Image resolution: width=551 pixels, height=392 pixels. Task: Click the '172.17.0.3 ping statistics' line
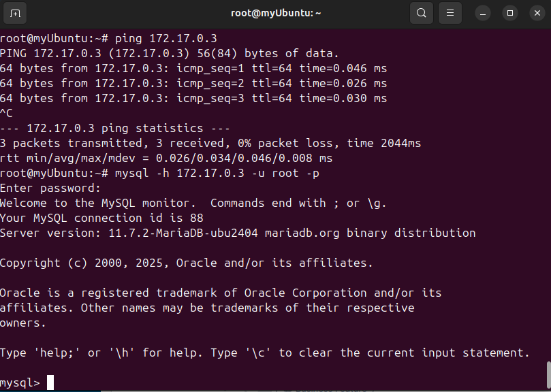[x=115, y=128]
